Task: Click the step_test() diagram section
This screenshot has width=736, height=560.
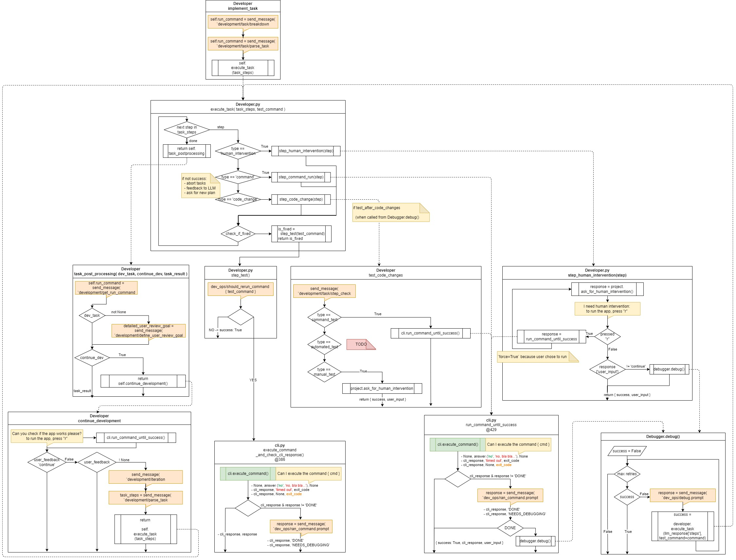Action: 240,273
